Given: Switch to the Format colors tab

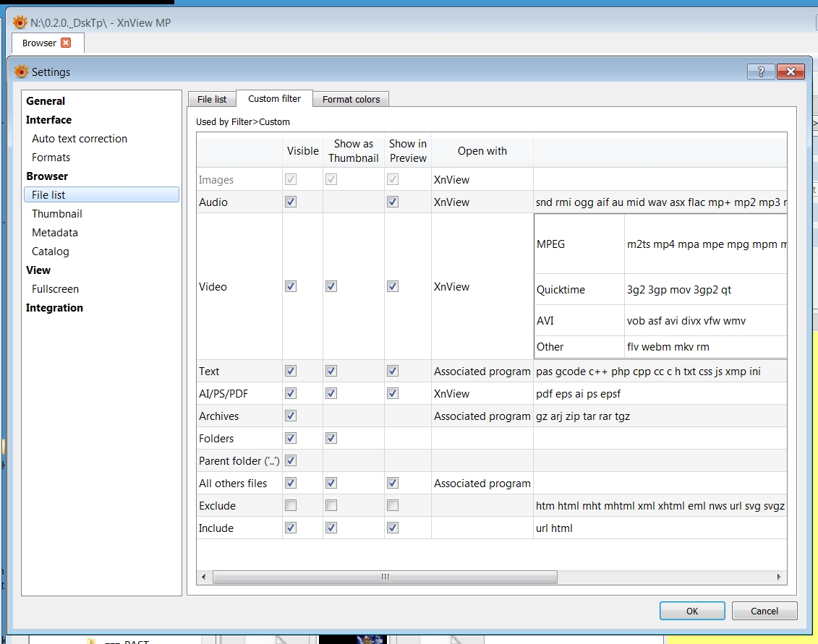Looking at the screenshot, I should click(x=351, y=99).
